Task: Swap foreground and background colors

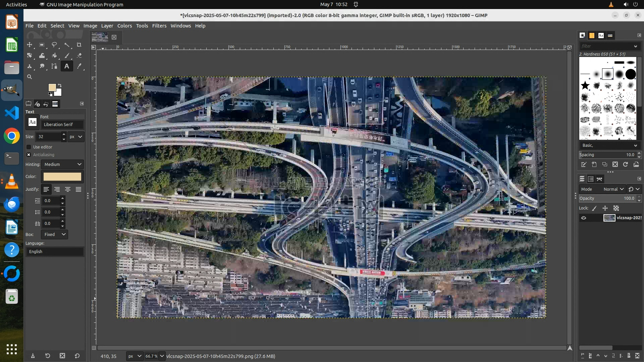Action: tap(60, 85)
